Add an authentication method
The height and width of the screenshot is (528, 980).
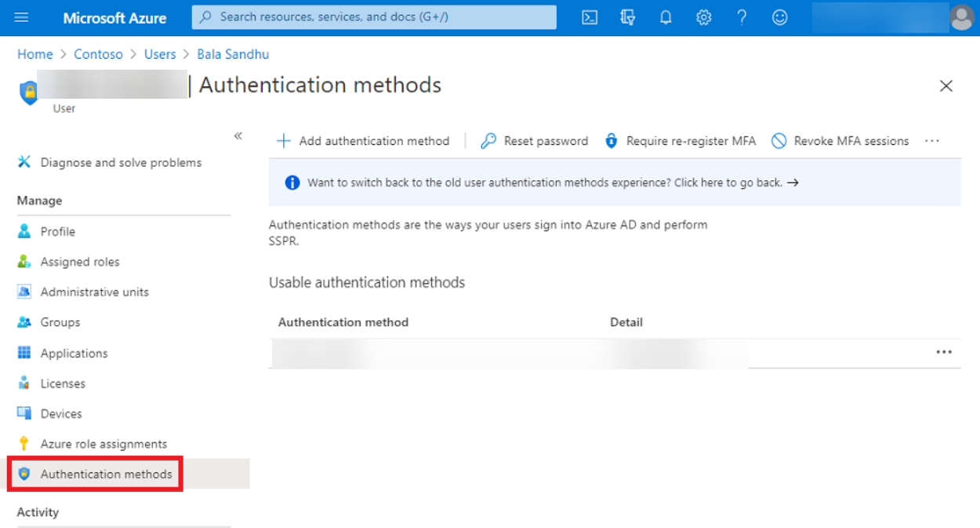click(364, 141)
